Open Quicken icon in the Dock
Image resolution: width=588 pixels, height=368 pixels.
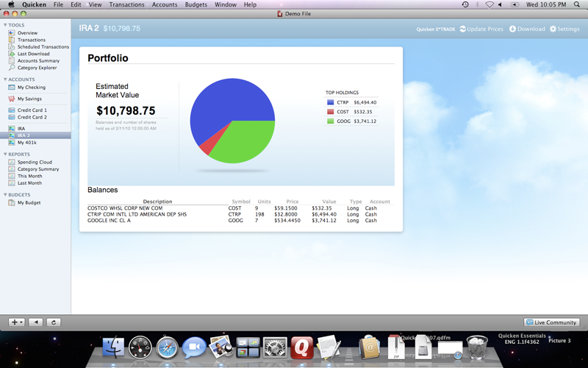(x=302, y=347)
